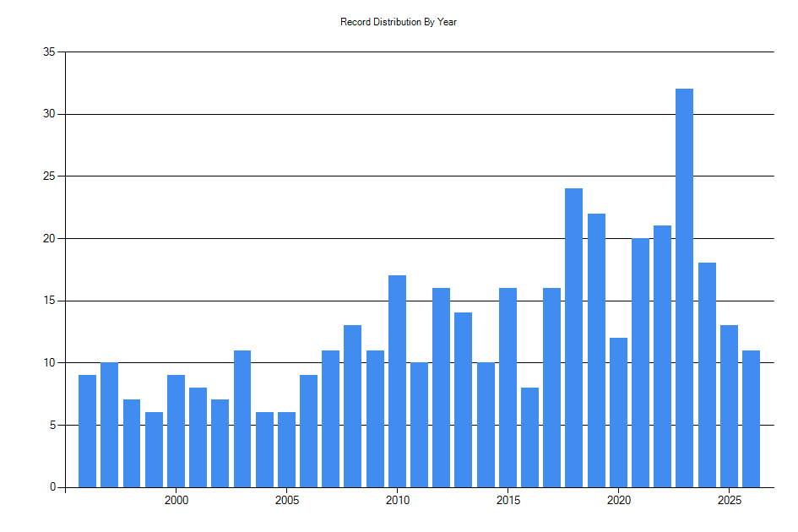
Task: Select the first bar on the chart's left edge
Action: [x=85, y=431]
